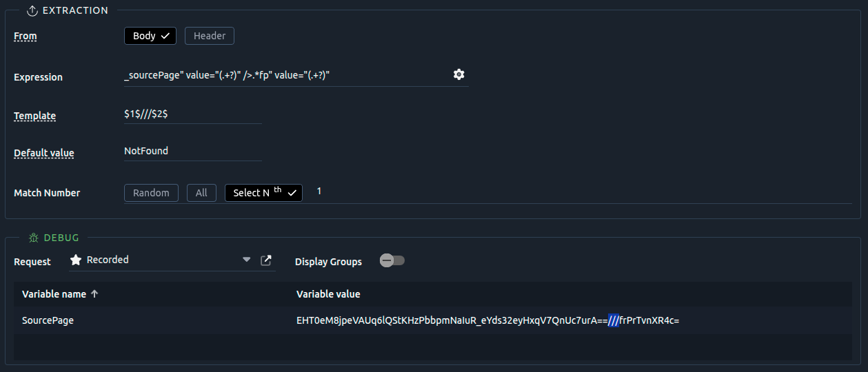This screenshot has width=868, height=372.
Task: Open recorded request in external view
Action: click(x=266, y=260)
